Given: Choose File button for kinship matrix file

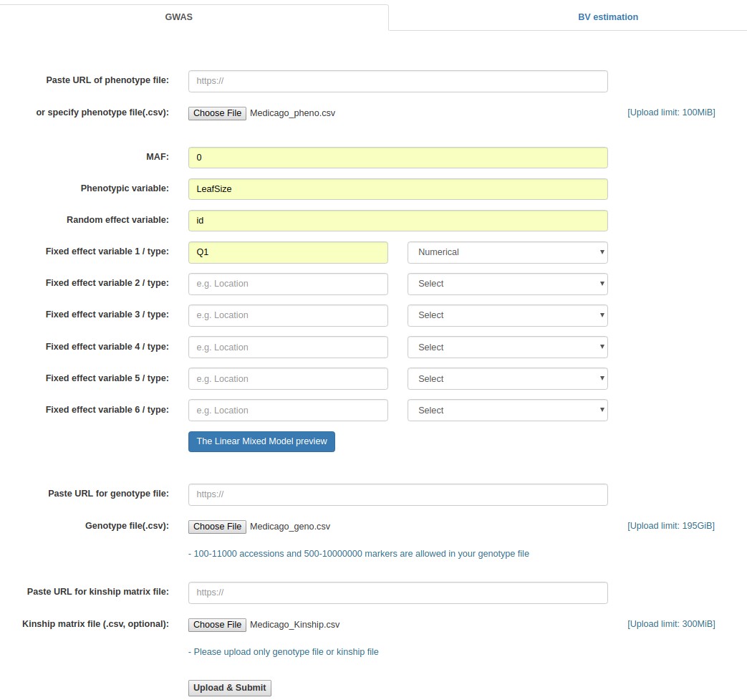Looking at the screenshot, I should click(x=217, y=625).
